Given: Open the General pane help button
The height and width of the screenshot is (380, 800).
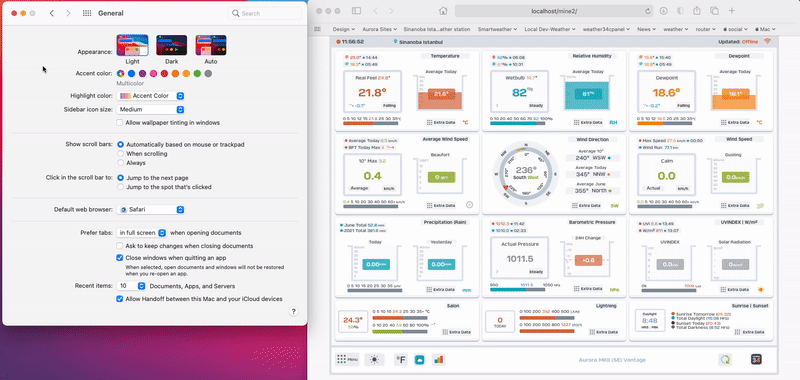Looking at the screenshot, I should (x=294, y=312).
